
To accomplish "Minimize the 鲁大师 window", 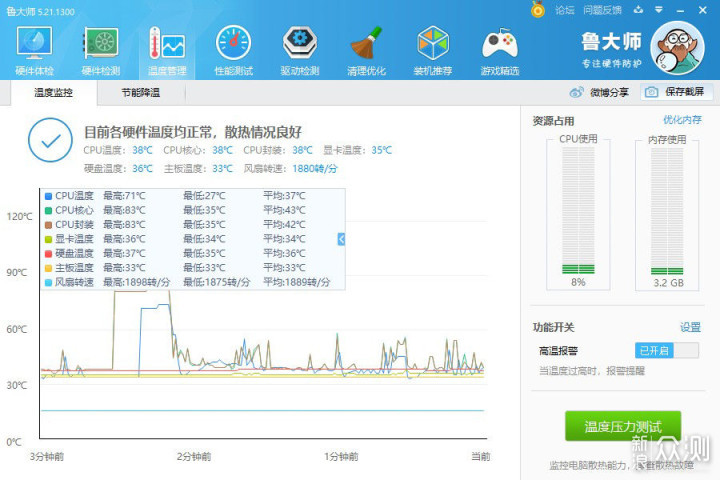I will click(681, 10).
